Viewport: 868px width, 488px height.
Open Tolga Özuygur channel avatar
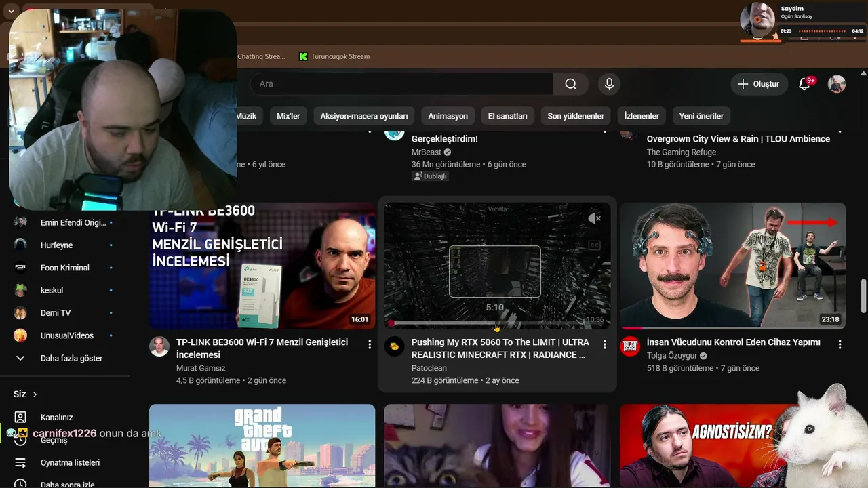630,346
